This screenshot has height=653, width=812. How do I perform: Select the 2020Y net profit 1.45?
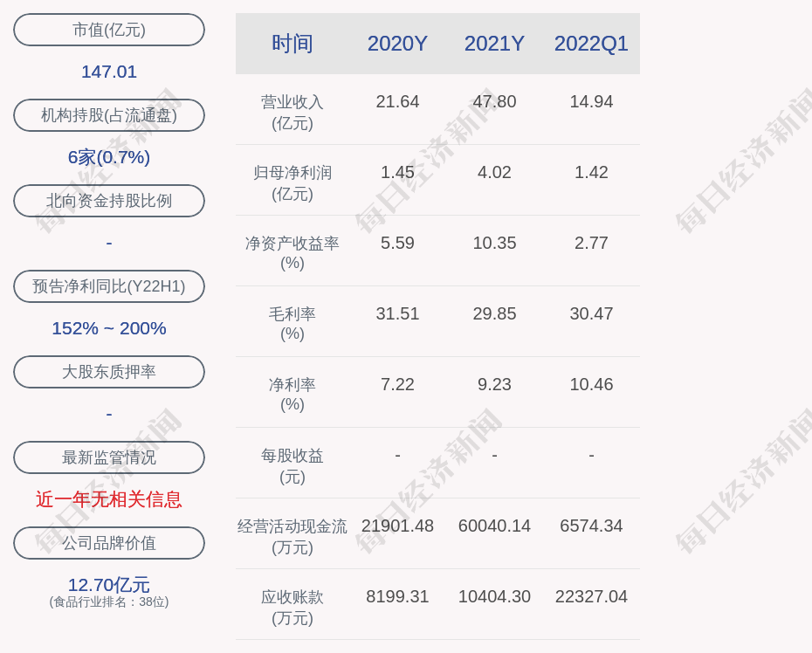[397, 172]
